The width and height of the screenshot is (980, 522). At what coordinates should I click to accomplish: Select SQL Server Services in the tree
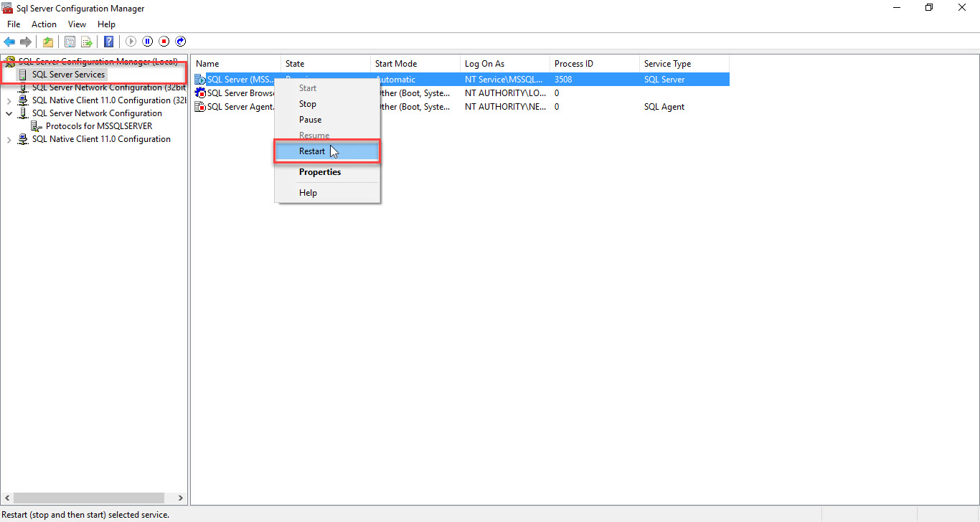pyautogui.click(x=70, y=74)
